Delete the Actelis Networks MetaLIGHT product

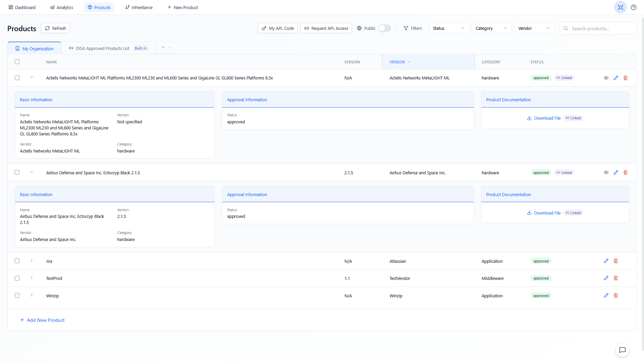pyautogui.click(x=626, y=78)
